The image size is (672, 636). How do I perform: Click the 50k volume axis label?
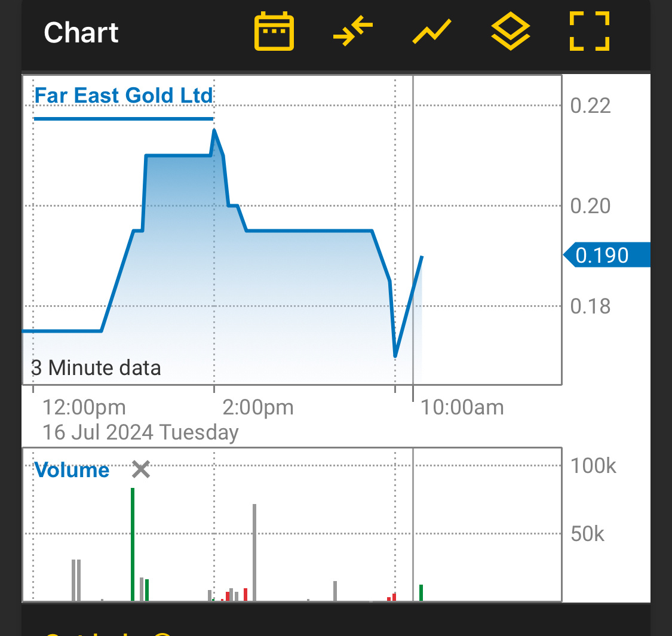pos(587,534)
